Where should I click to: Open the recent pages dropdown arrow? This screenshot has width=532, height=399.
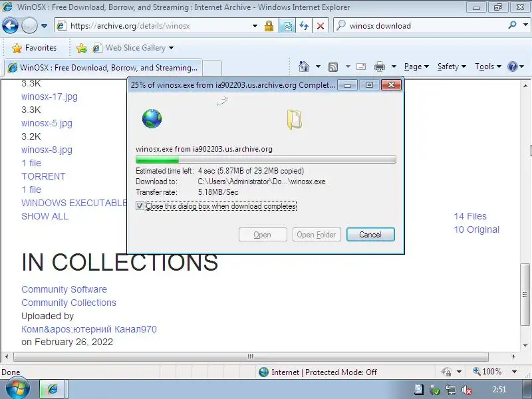pyautogui.click(x=44, y=26)
